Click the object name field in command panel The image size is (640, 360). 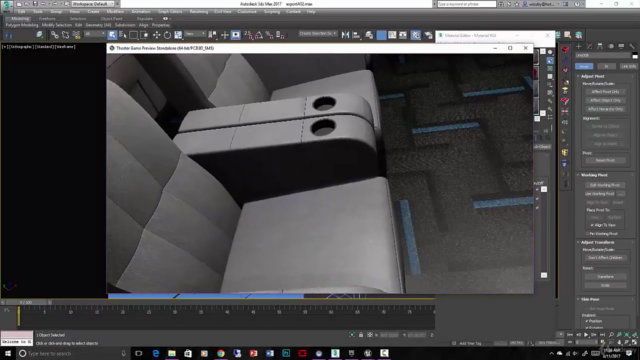(603, 56)
